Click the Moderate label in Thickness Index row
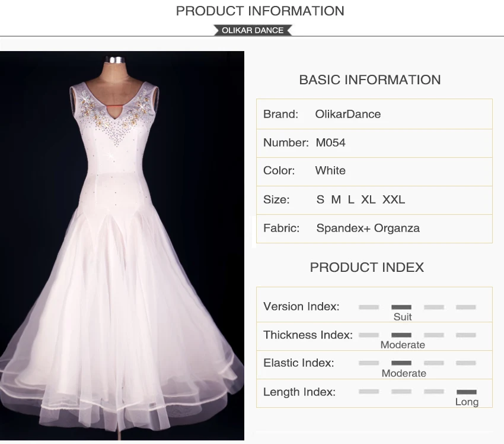 click(403, 345)
